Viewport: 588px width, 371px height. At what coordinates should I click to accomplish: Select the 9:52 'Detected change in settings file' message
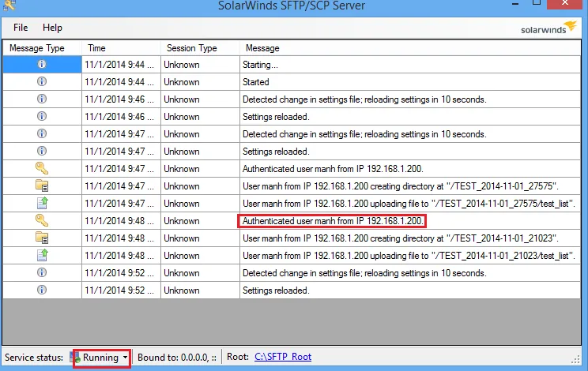click(364, 273)
